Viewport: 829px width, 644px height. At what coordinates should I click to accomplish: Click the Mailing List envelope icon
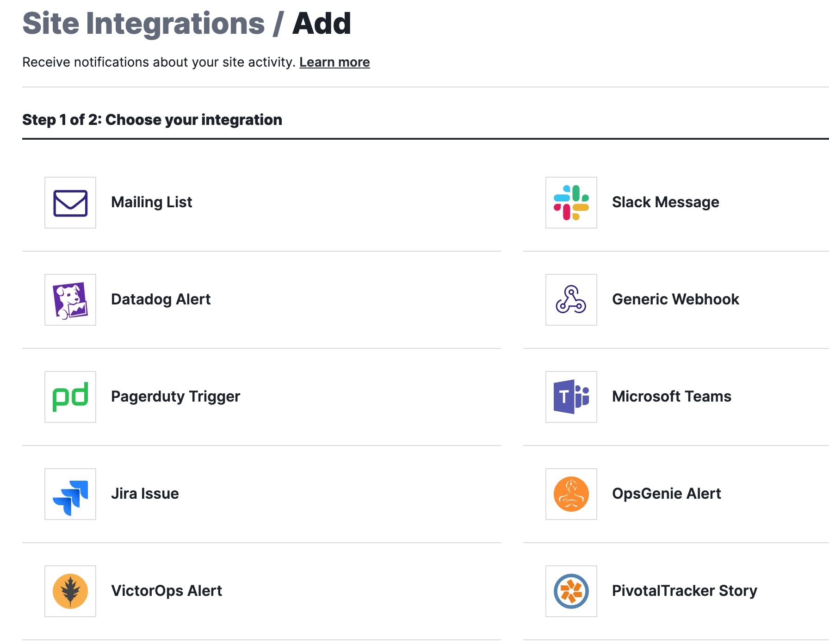click(x=70, y=203)
